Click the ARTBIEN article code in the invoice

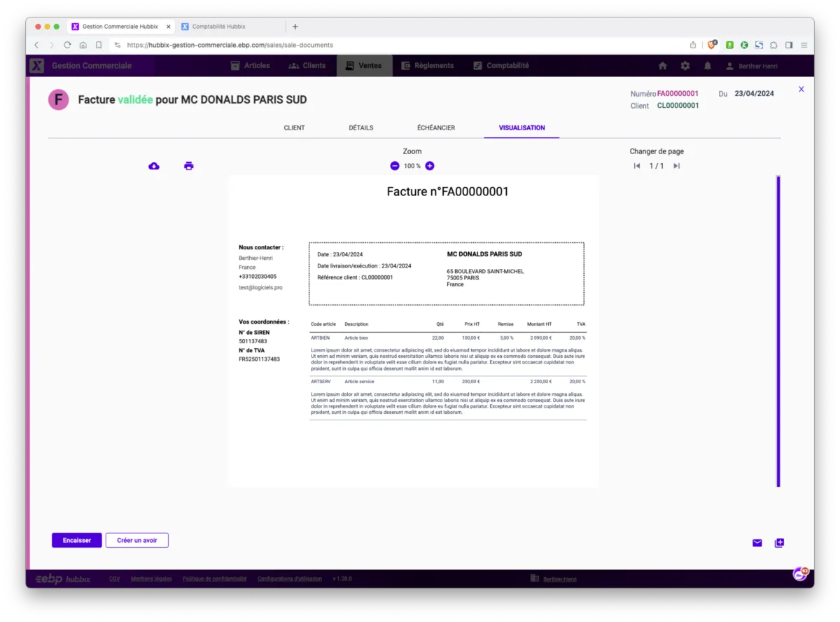coord(320,338)
